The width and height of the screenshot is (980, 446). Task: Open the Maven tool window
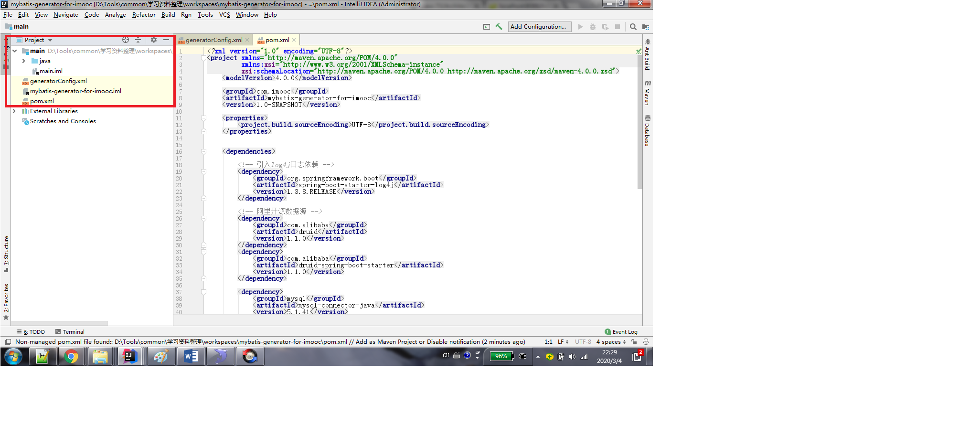pos(648,93)
